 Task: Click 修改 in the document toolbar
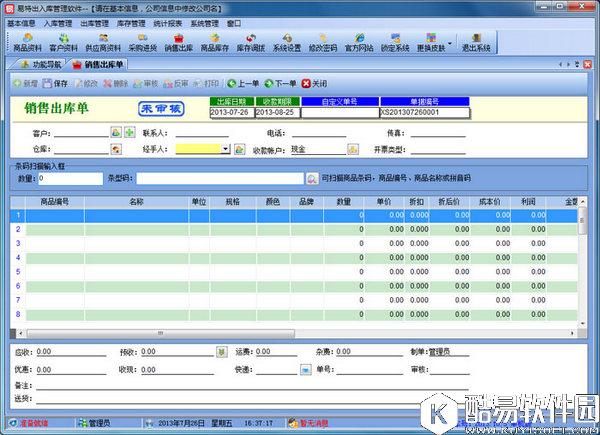click(86, 83)
